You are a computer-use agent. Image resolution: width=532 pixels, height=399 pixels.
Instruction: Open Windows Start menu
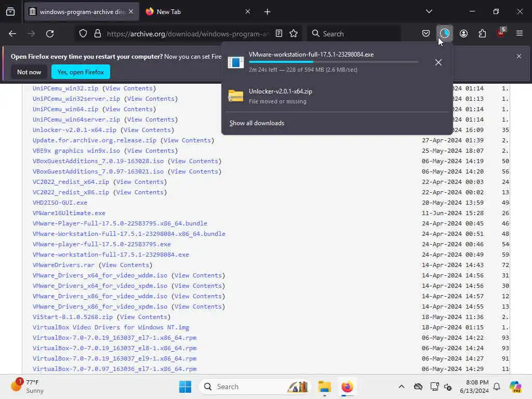[185, 387]
